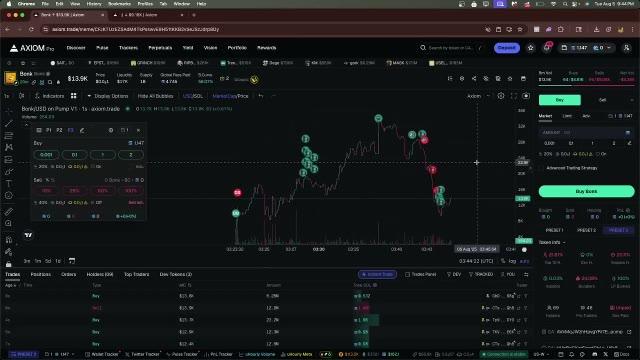640x360 pixels.
Task: Select the ruler measure tool
Action: coord(9,211)
